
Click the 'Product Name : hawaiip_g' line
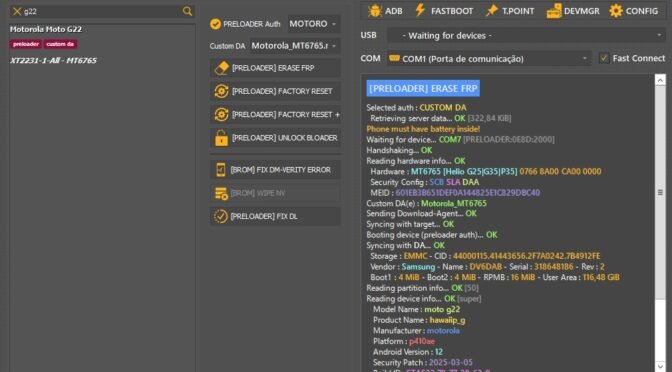(419, 320)
